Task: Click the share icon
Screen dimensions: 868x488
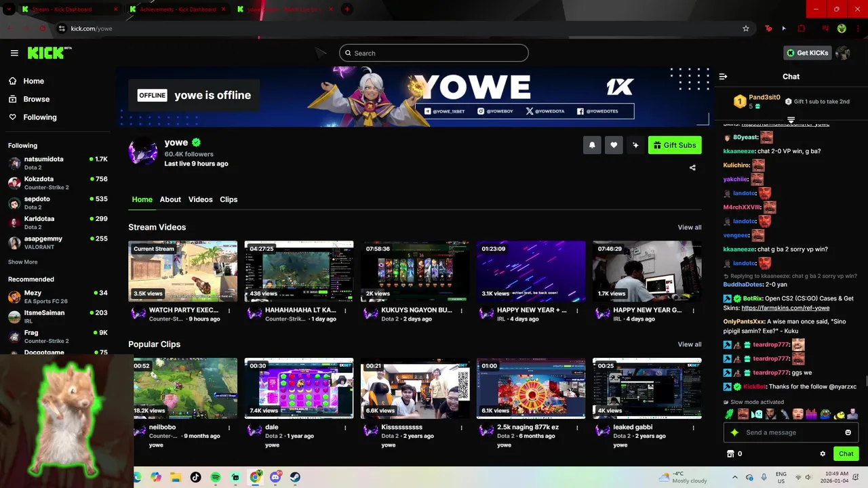Action: click(692, 167)
